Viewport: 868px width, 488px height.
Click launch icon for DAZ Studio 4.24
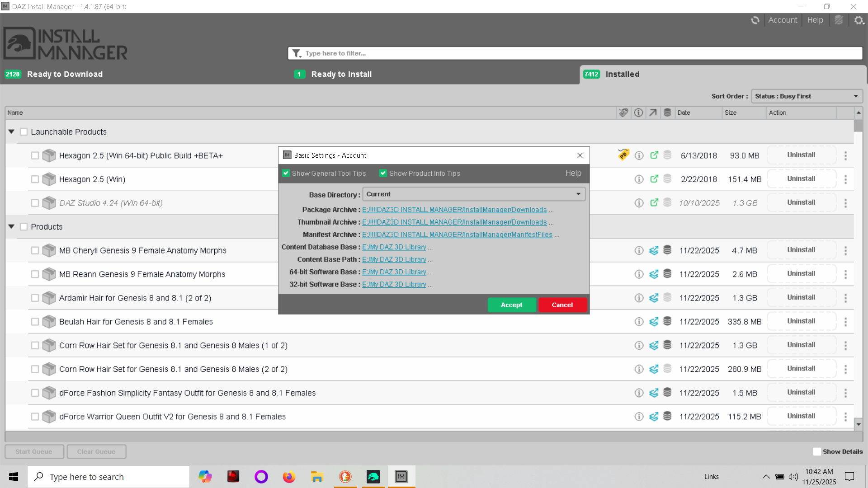pyautogui.click(x=654, y=203)
